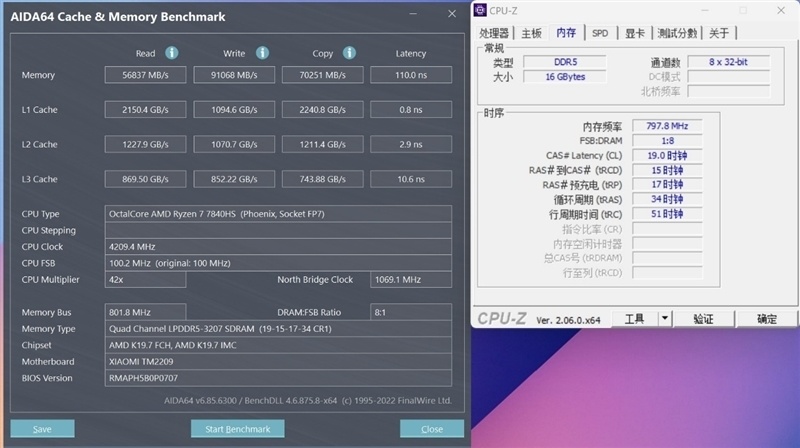Click the BIOS Version field RMAPH5B0P0707
Viewport: 800px width, 448px height.
click(x=278, y=378)
